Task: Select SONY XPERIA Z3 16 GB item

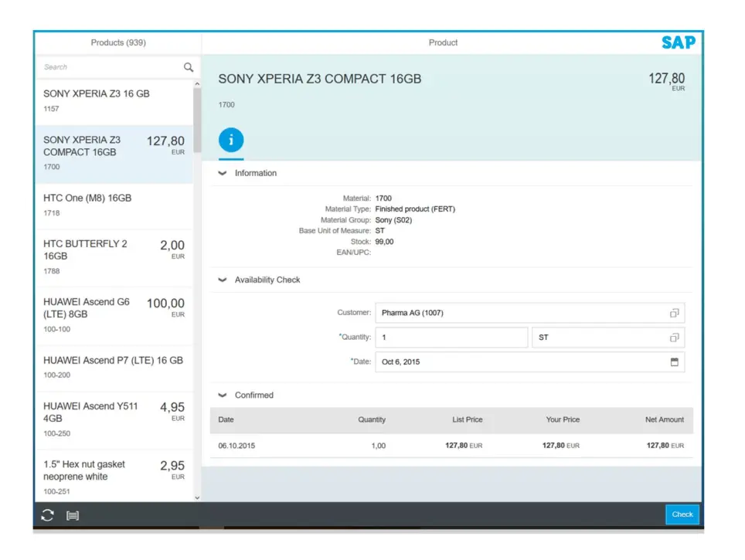Action: (114, 102)
